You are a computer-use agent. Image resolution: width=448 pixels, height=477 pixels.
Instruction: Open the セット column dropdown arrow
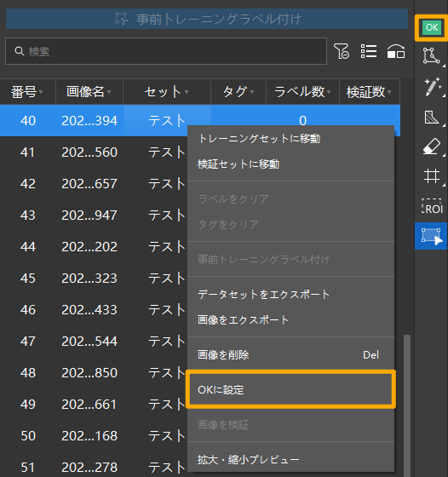coord(187,92)
